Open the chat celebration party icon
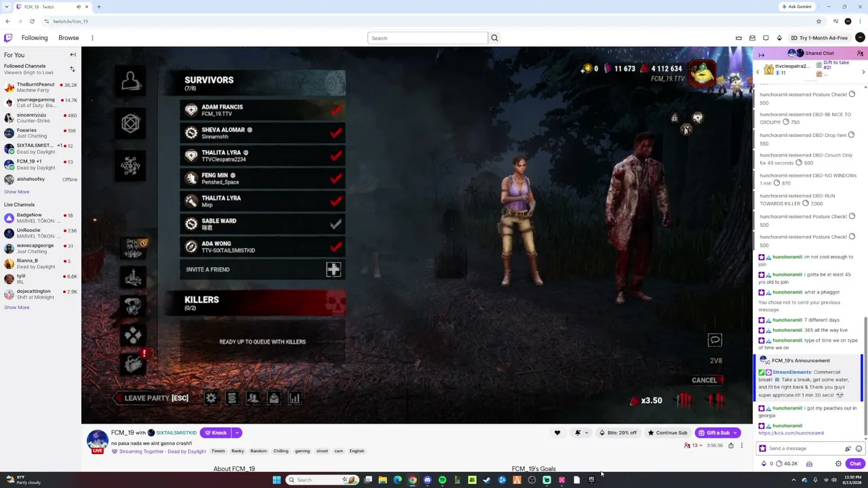Image resolution: width=868 pixels, height=488 pixels. click(848, 448)
